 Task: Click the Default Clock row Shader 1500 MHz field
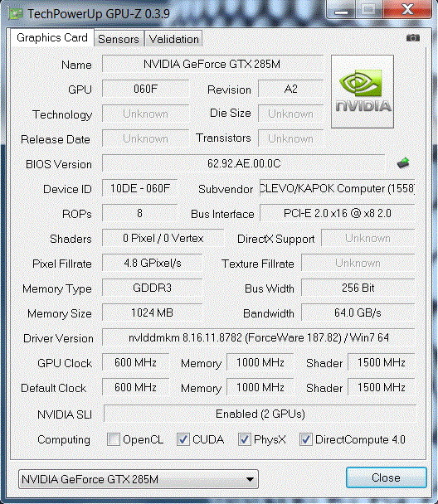[x=382, y=387]
